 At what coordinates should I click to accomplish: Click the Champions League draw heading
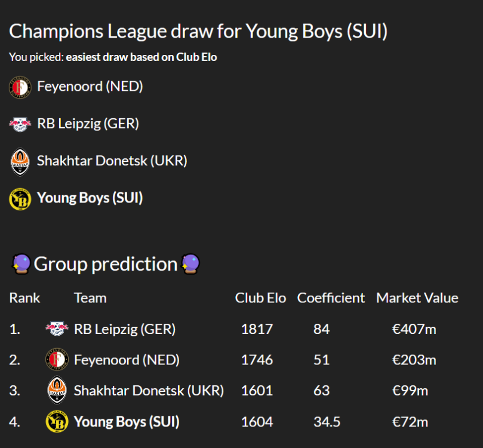(198, 31)
